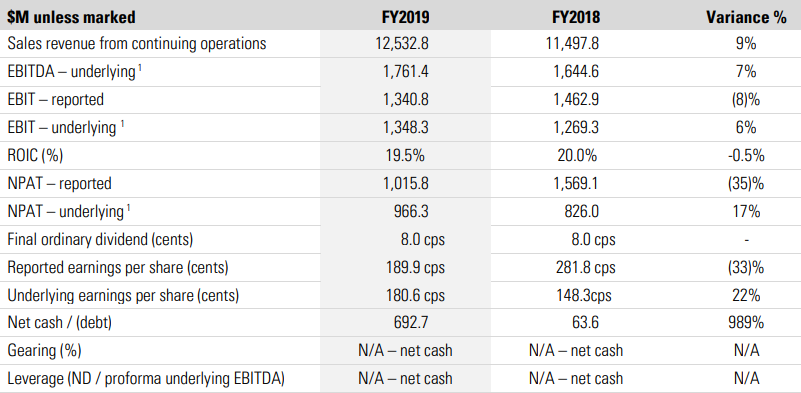Image resolution: width=801 pixels, height=393 pixels.
Task: Select the sales revenue 12,532.8 cell
Action: (405, 44)
